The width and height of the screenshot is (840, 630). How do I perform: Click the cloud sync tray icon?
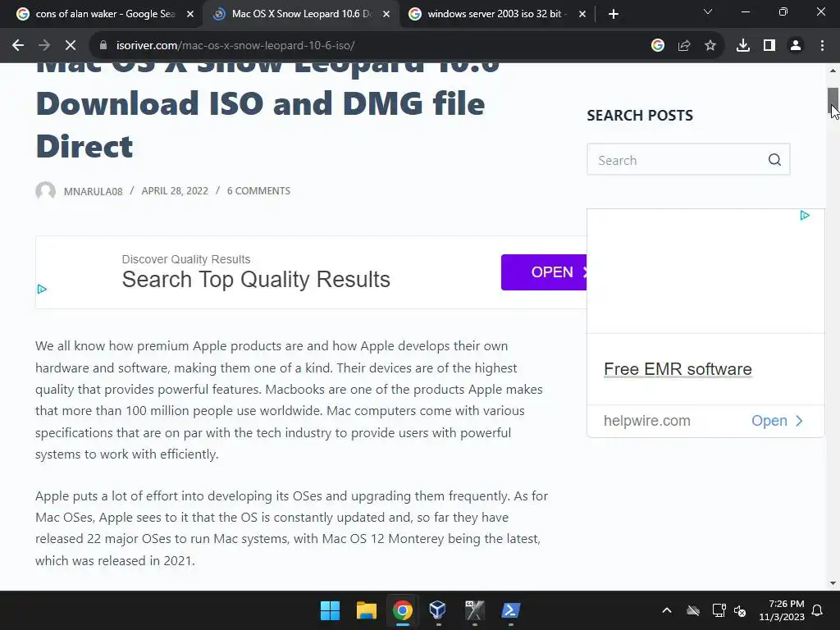[693, 610]
